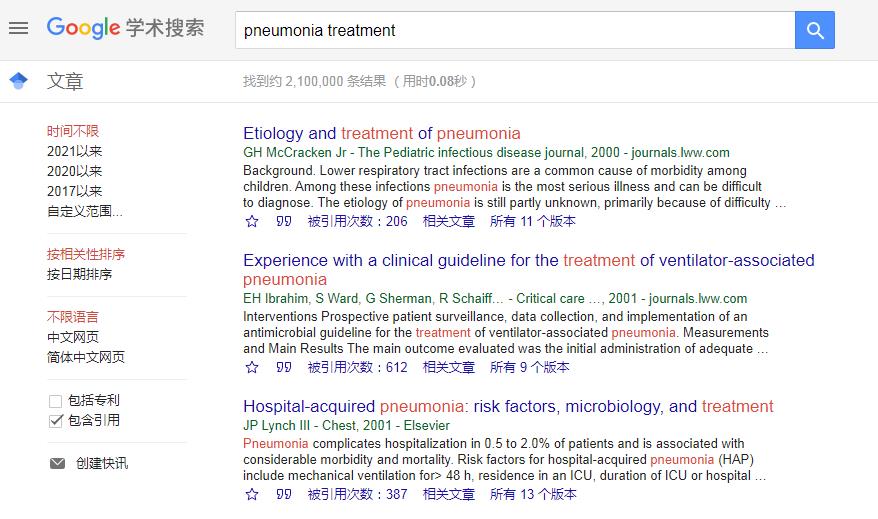The image size is (878, 519).
Task: Enable the 包括专利 checkbox
Action: point(56,401)
